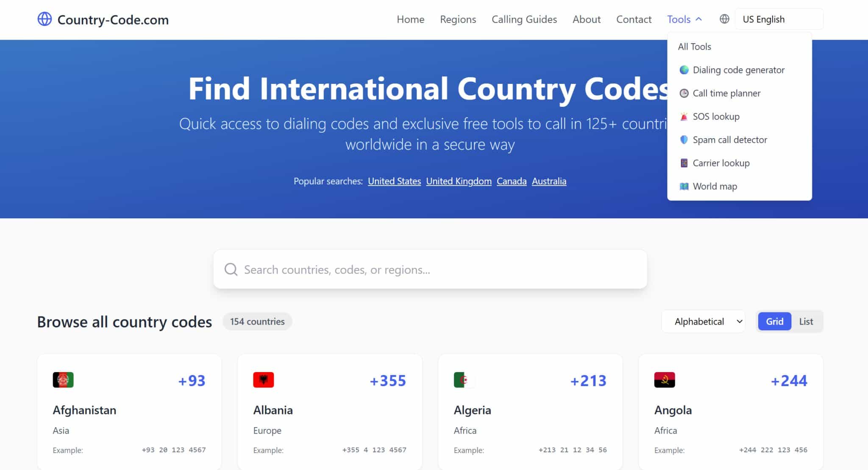
Task: Click the Algeria flag icon
Action: point(464,380)
